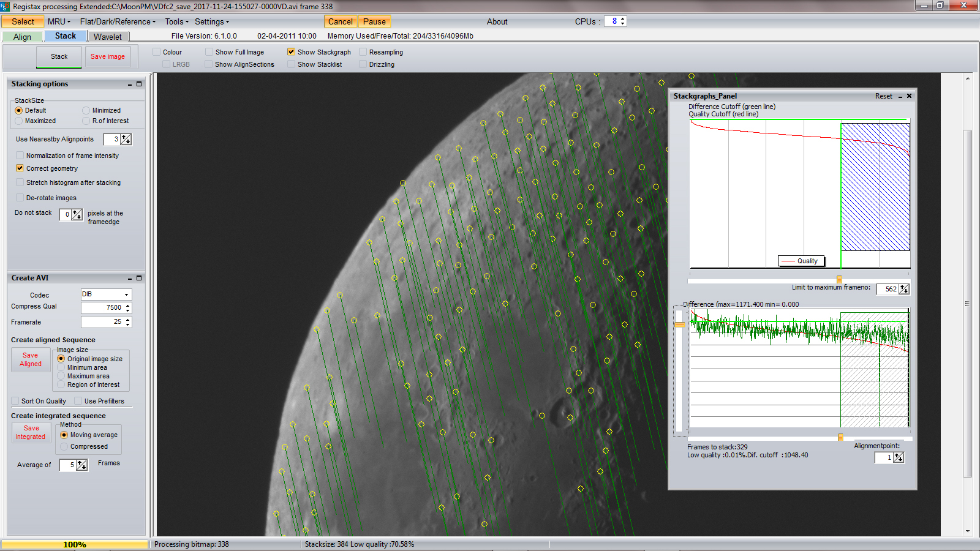Open the MRU dropdown menu
Viewport: 980px width, 551px height.
(59, 21)
